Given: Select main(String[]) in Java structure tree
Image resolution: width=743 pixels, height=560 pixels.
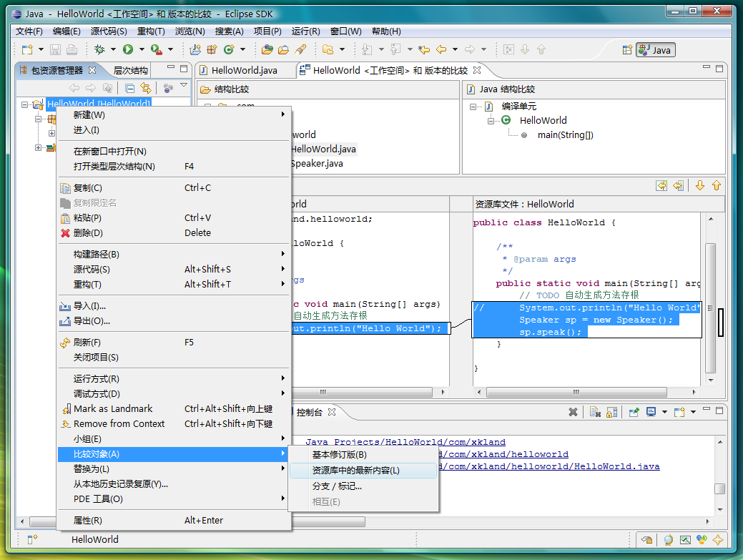Looking at the screenshot, I should coord(566,135).
